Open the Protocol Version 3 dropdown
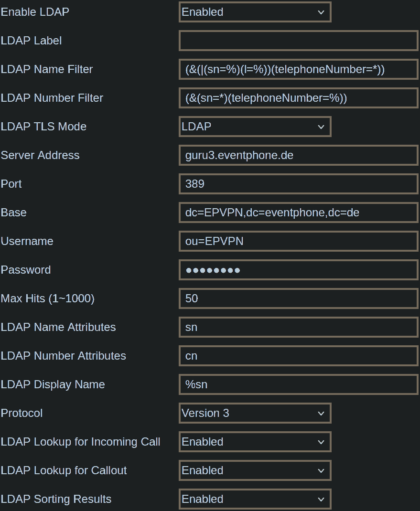This screenshot has width=420, height=511. (x=255, y=414)
